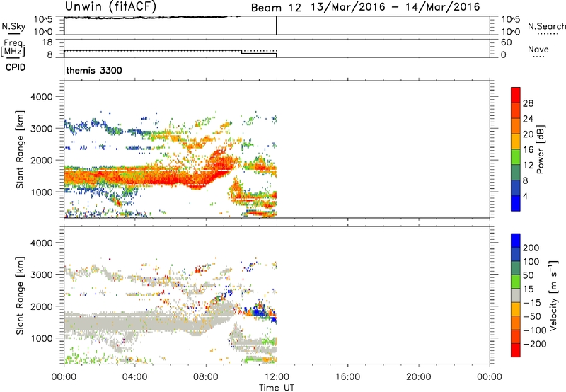This screenshot has height=392, width=566.
Task: Click the '60' Nave axis tick label
Action: click(506, 42)
